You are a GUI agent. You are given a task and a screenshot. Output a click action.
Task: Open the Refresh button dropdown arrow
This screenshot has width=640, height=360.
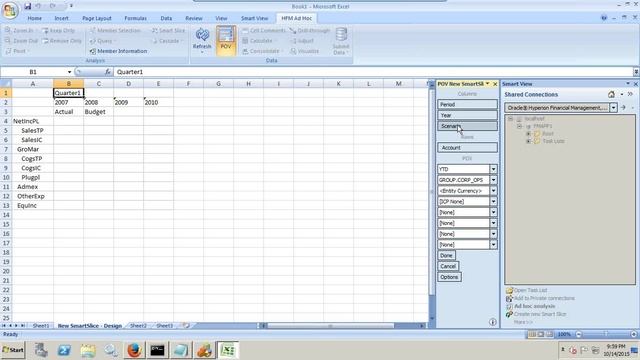[202, 53]
